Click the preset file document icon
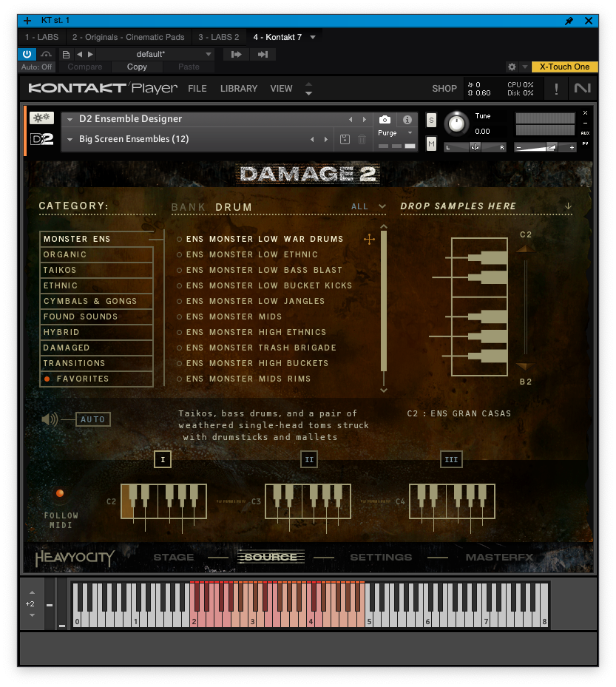616x687 pixels. [66, 54]
